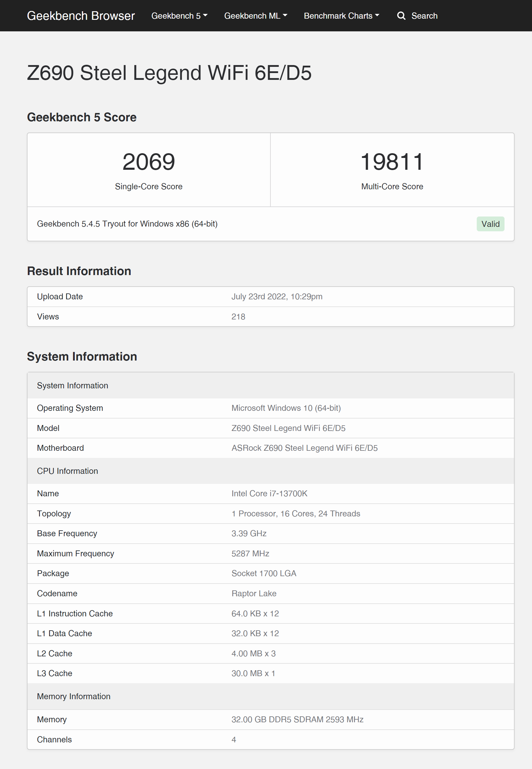Click the page title Z690 Steel Legend WiFi 6E/D5
Image resolution: width=532 pixels, height=769 pixels.
tap(169, 73)
